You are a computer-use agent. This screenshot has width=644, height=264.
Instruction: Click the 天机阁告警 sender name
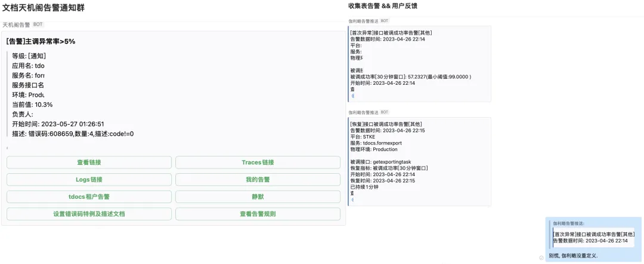(17, 24)
